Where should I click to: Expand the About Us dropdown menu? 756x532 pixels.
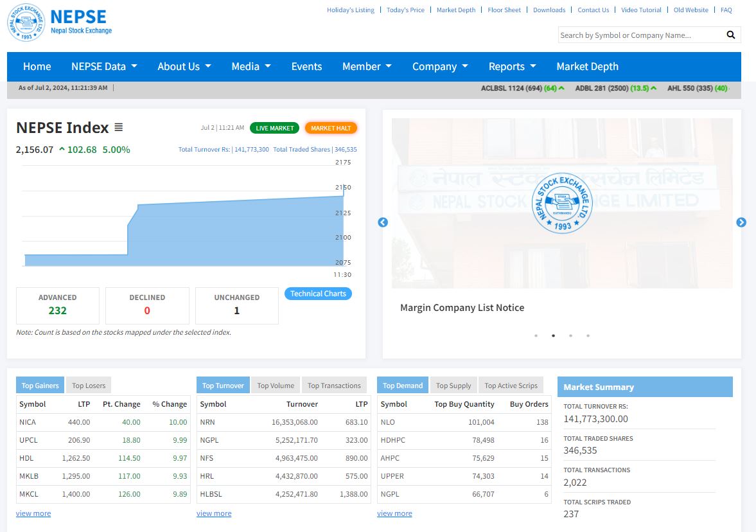184,67
